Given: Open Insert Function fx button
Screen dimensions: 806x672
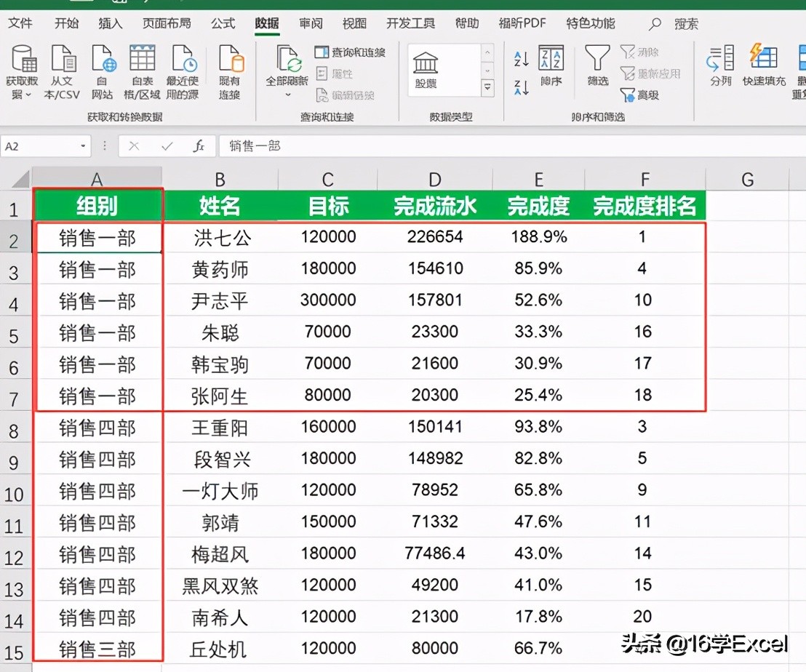Looking at the screenshot, I should 199,146.
